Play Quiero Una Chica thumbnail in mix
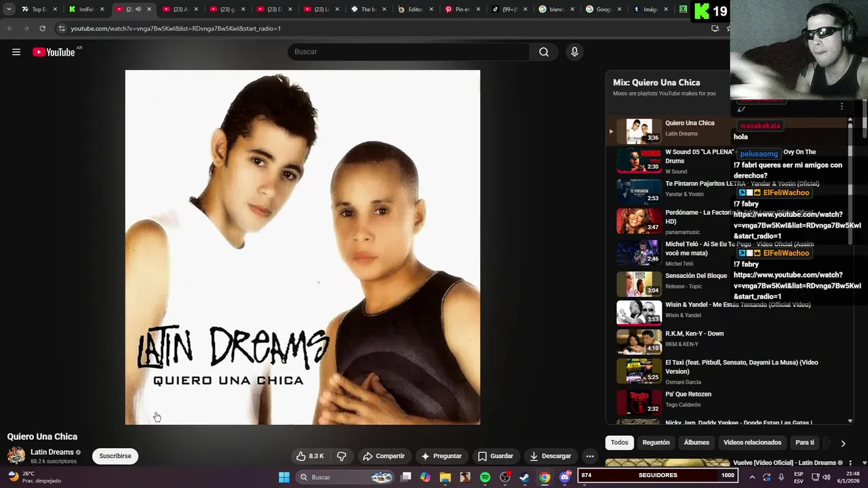Viewport: 868px width, 488px height. pyautogui.click(x=639, y=131)
